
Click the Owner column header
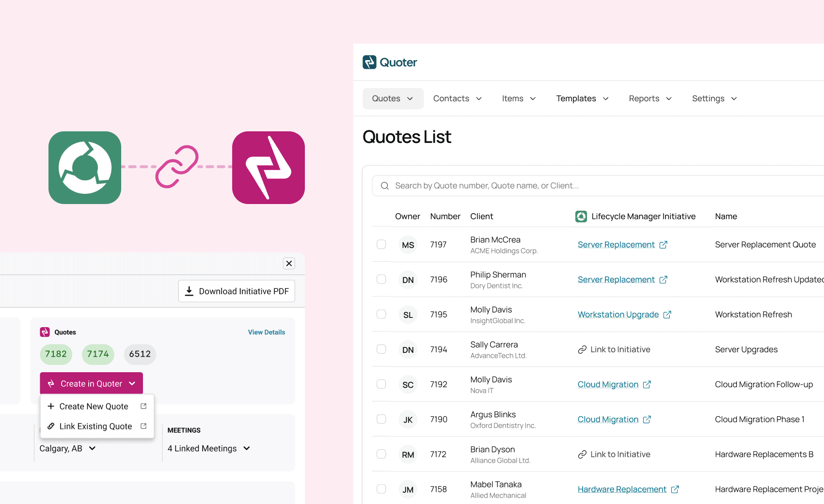point(407,216)
